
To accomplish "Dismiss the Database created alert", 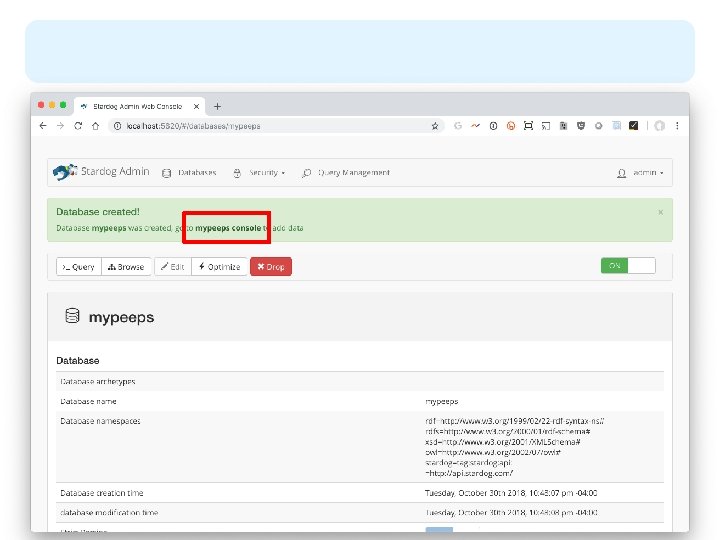I will point(660,212).
